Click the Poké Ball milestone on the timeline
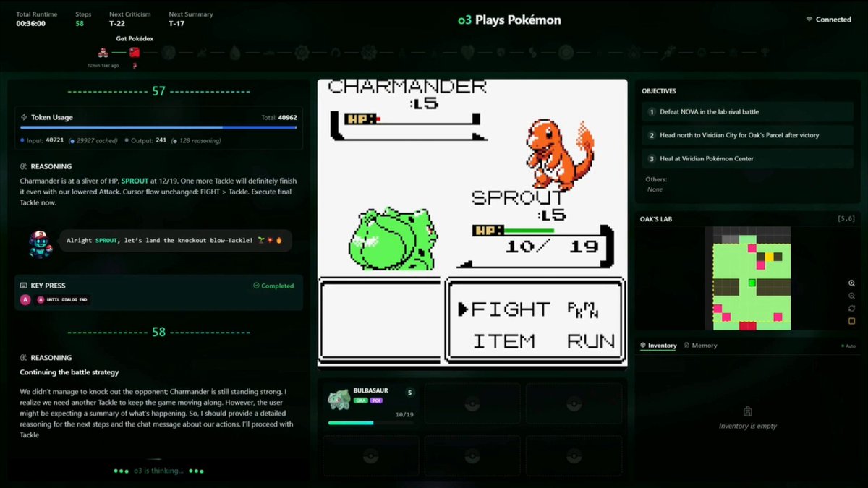The height and width of the screenshot is (488, 868). point(103,52)
